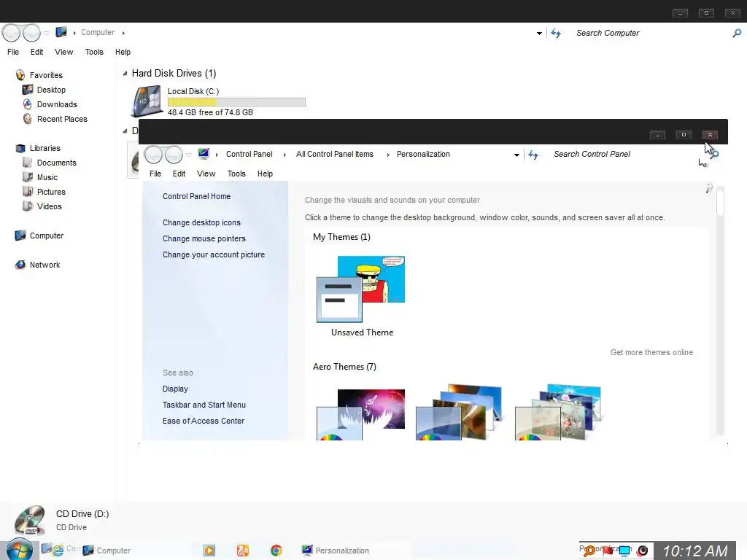Image resolution: width=747 pixels, height=560 pixels.
Task: Open the Documents library
Action: click(56, 163)
